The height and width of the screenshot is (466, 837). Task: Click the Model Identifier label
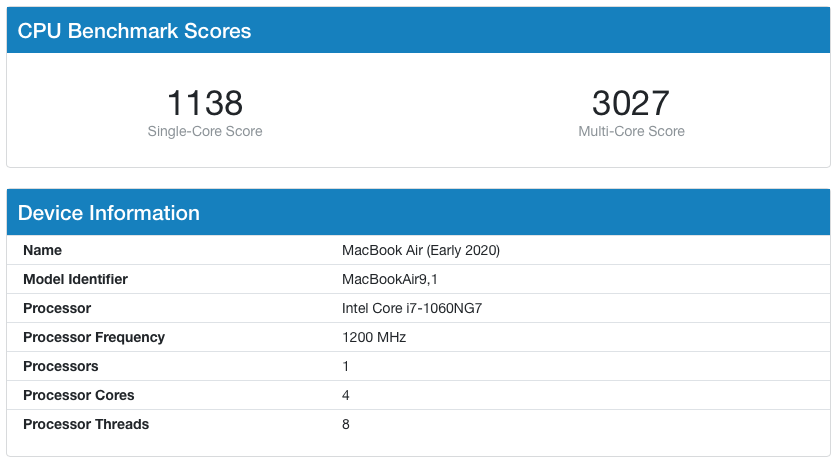point(75,279)
